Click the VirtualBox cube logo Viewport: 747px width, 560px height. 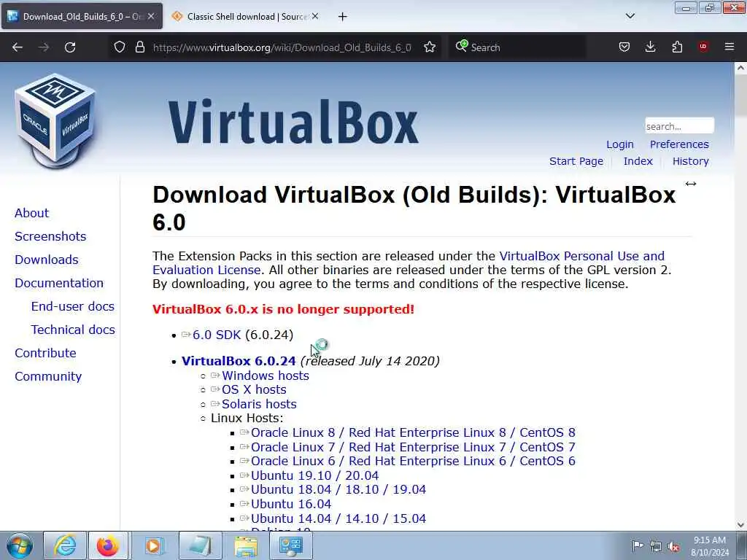pos(55,121)
